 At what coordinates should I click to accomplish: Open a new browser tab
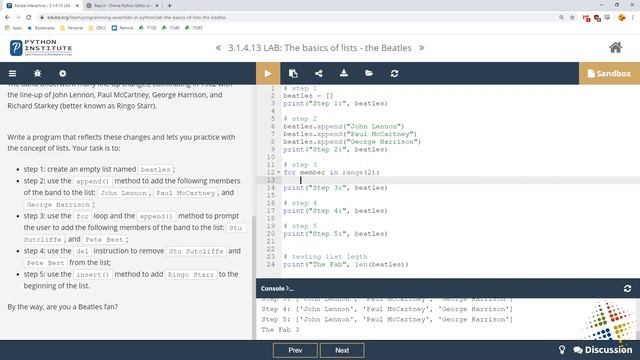(169, 6)
